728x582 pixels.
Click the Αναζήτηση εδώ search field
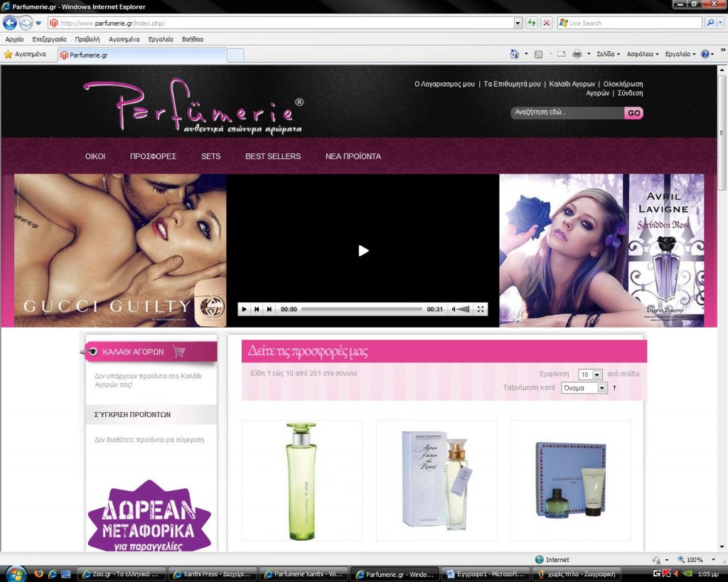(x=567, y=112)
